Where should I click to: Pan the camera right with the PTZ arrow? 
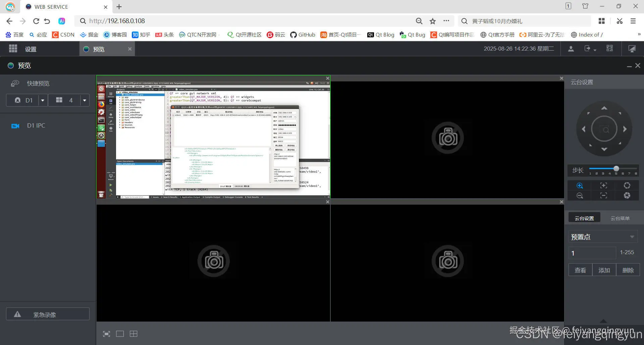pyautogui.click(x=625, y=129)
